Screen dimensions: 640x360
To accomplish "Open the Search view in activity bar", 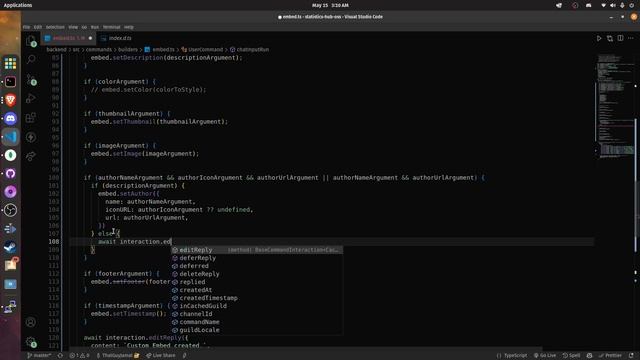I will click(31, 60).
